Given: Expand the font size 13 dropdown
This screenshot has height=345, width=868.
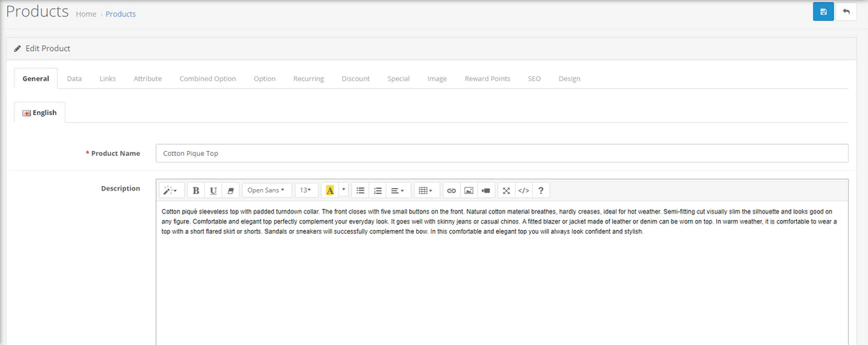Looking at the screenshot, I should coord(306,190).
